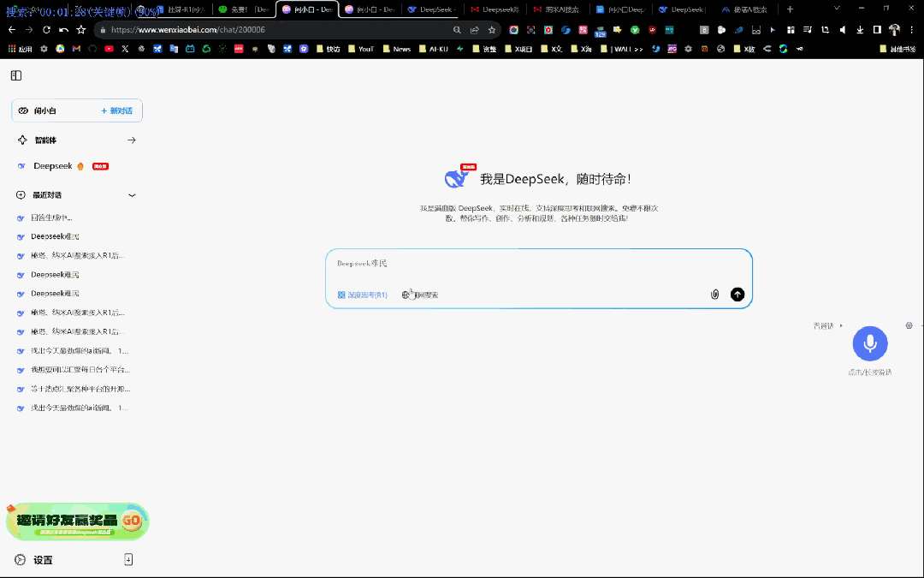The width and height of the screenshot is (924, 578).
Task: Open the Gmail bookmark icon
Action: click(x=76, y=49)
